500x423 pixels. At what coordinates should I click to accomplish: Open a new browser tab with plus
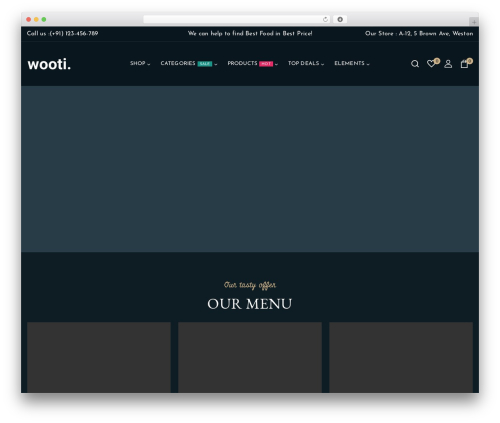click(474, 22)
